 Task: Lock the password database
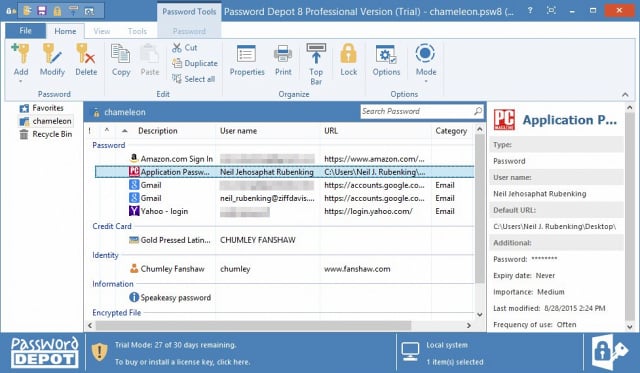coord(348,60)
